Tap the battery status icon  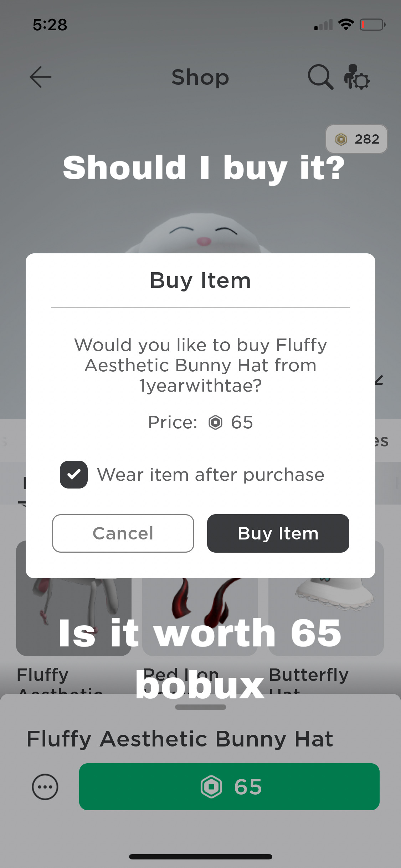click(372, 25)
